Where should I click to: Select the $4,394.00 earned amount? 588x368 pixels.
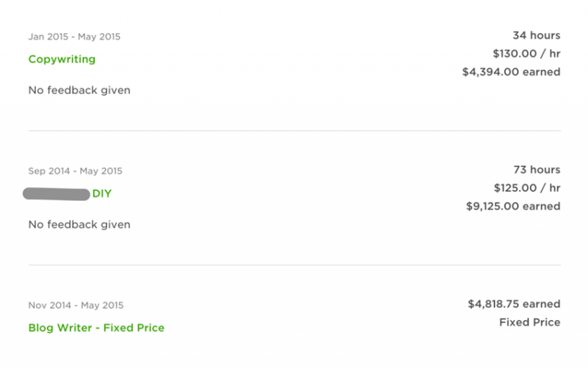click(x=511, y=72)
